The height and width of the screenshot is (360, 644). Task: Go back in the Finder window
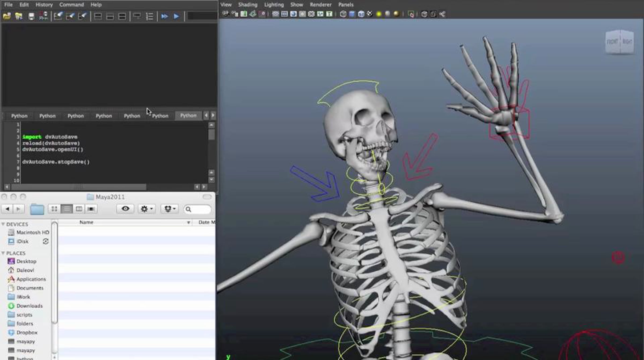pyautogui.click(x=7, y=209)
